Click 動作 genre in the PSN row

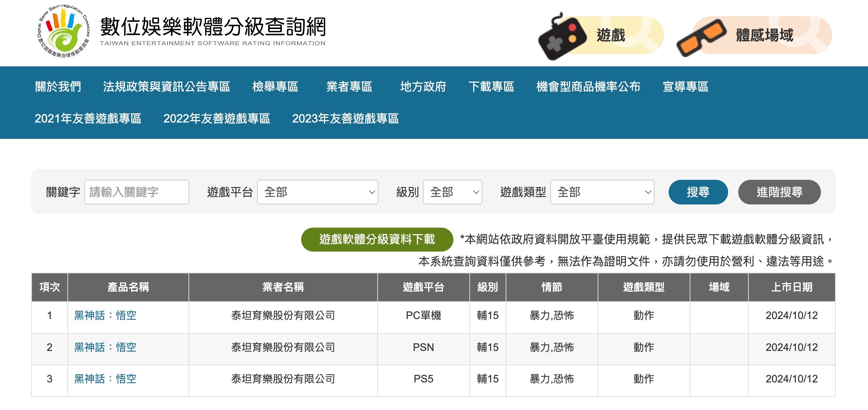click(x=644, y=347)
